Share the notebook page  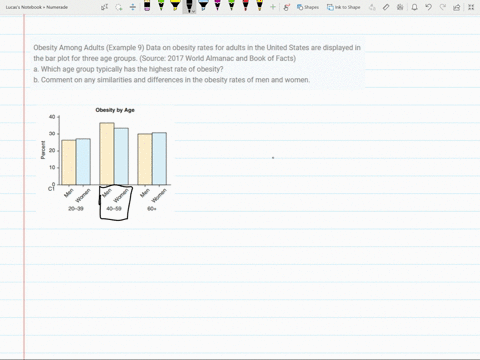tap(457, 7)
